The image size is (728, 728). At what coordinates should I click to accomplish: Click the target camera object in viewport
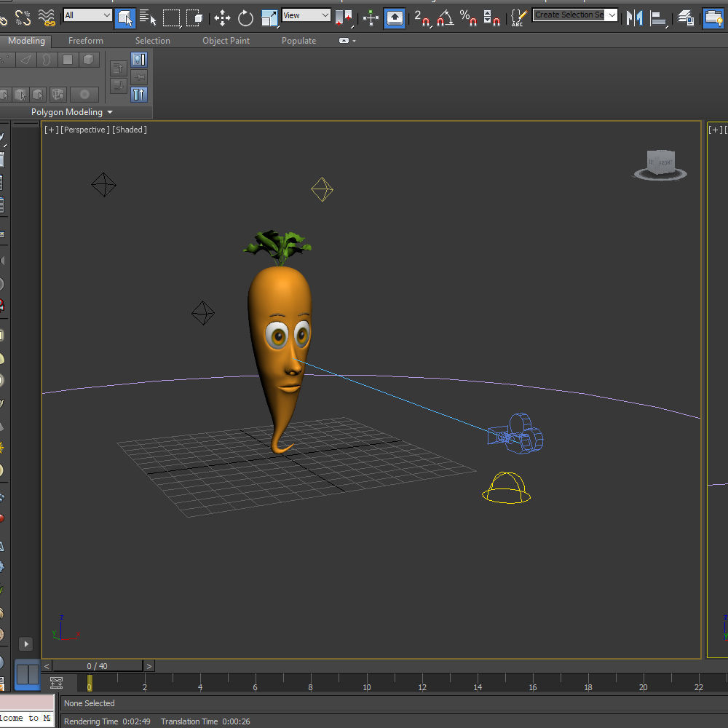516,434
